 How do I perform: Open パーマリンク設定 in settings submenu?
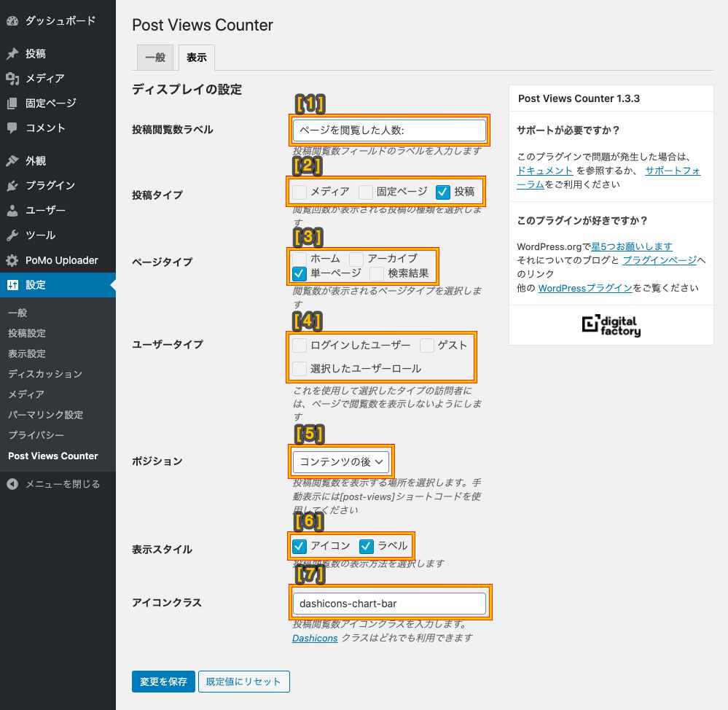tap(45, 415)
